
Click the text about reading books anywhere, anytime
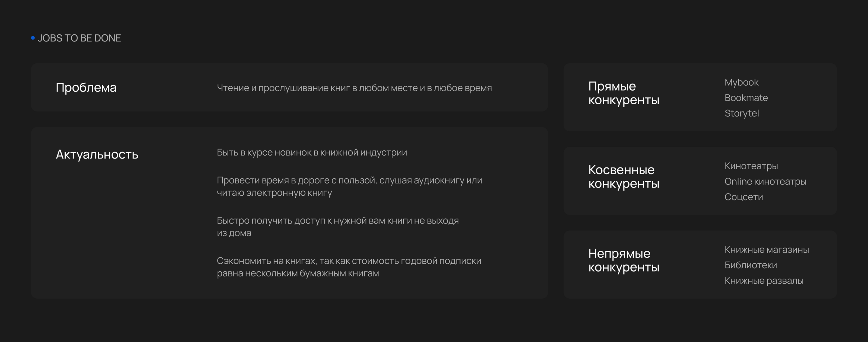(x=354, y=88)
